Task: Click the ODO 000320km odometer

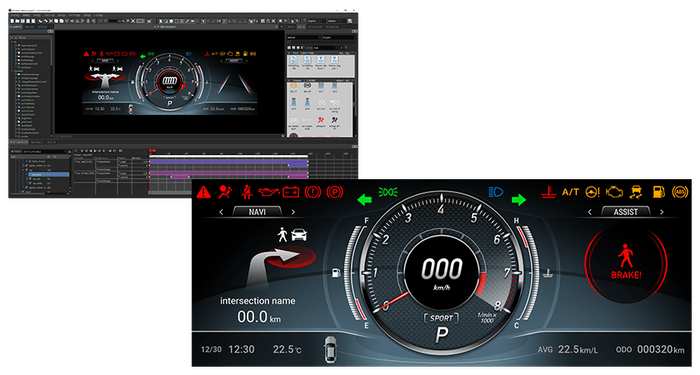Action: pyautogui.click(x=650, y=350)
